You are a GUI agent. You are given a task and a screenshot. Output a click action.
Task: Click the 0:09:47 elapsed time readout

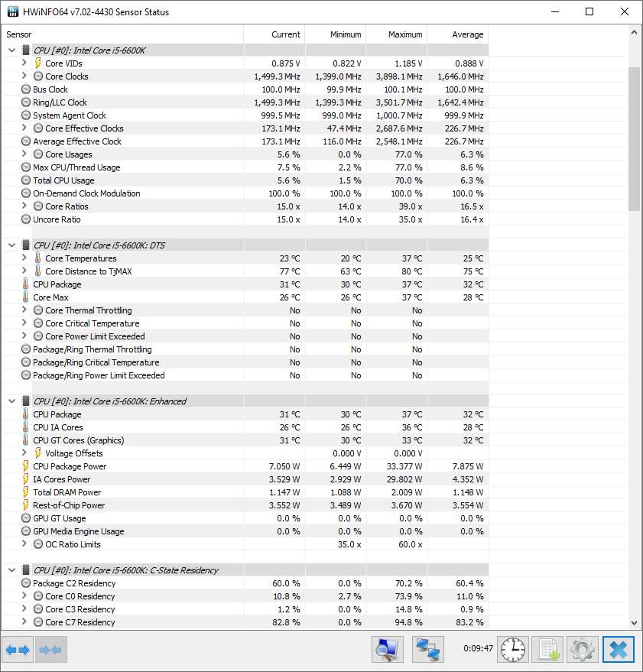pos(478,648)
